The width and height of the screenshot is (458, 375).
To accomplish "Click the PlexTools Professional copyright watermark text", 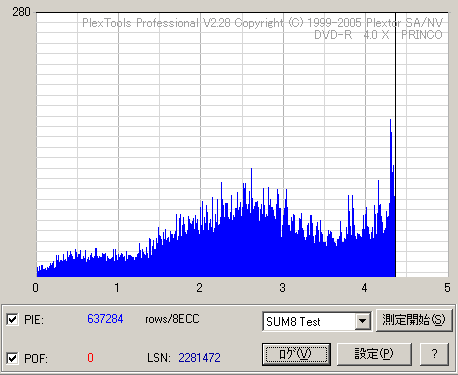I will point(262,23).
